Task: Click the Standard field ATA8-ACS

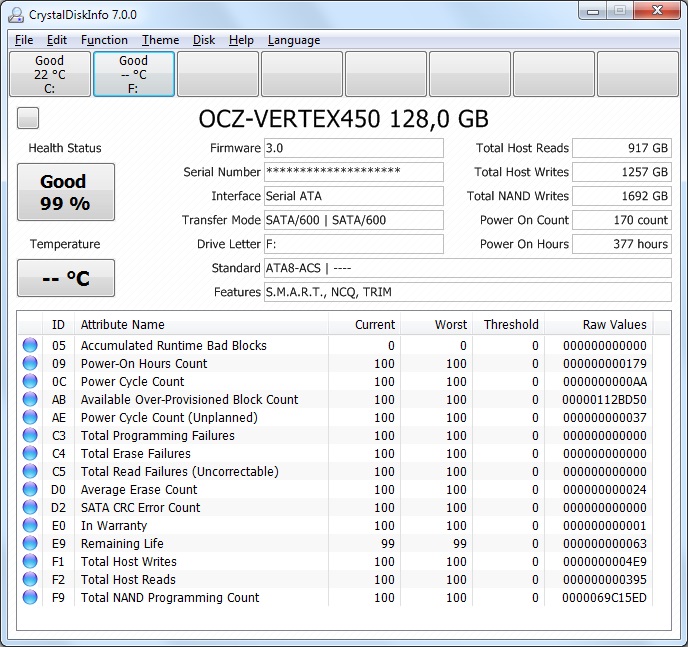Action: pyautogui.click(x=468, y=268)
